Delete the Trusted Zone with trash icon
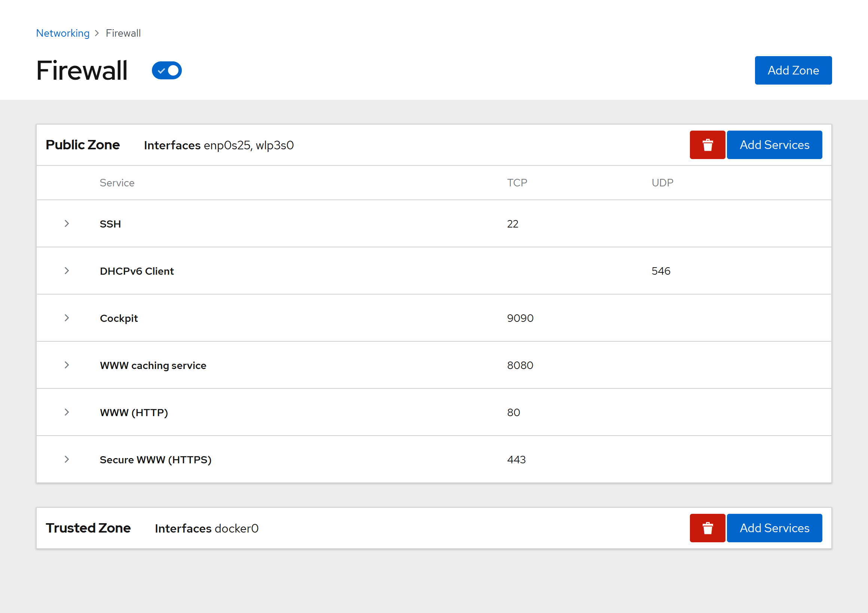The width and height of the screenshot is (868, 613). (707, 528)
